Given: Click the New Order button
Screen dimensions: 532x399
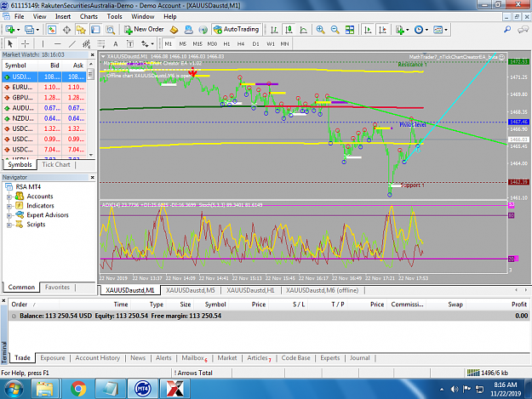Looking at the screenshot, I should click(x=144, y=30).
